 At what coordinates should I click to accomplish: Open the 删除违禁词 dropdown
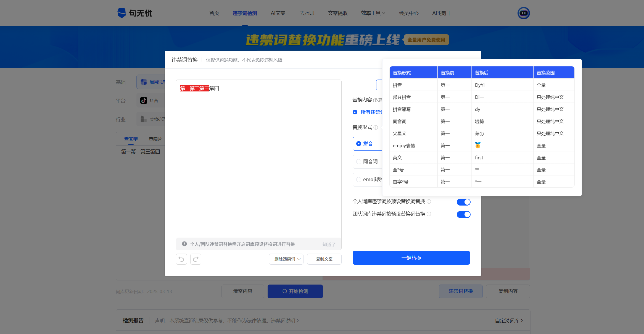click(286, 259)
